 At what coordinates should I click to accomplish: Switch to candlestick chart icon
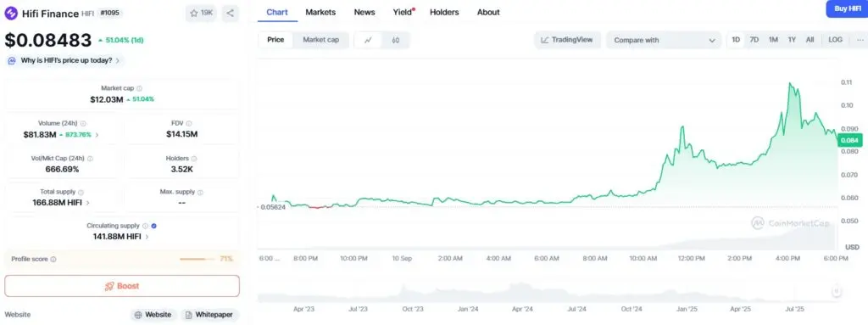pyautogui.click(x=395, y=40)
